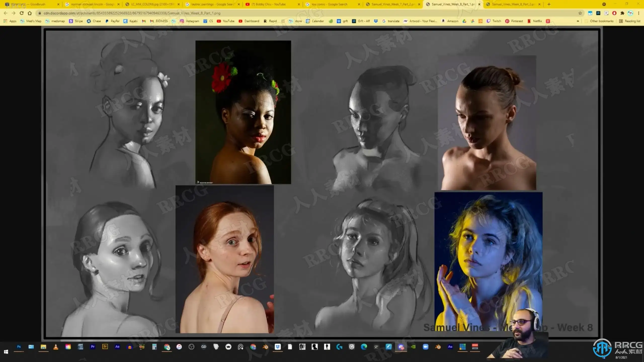Open Photoshop from the taskbar
This screenshot has width=644, height=362.
[19, 347]
